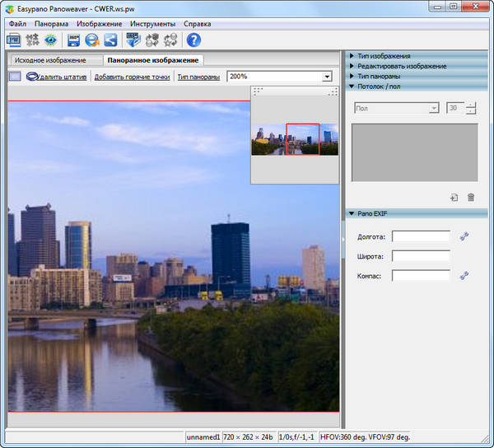Click the link icon next to Долгота

[x=464, y=237]
